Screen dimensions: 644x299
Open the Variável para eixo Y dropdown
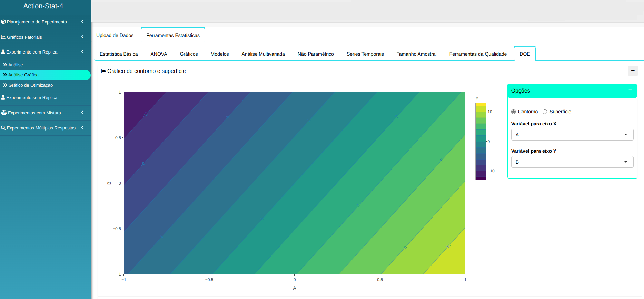coord(572,162)
